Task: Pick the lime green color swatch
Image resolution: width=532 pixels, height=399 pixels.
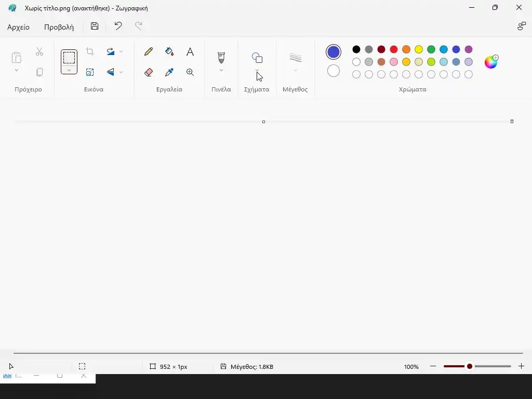Action: click(x=431, y=62)
